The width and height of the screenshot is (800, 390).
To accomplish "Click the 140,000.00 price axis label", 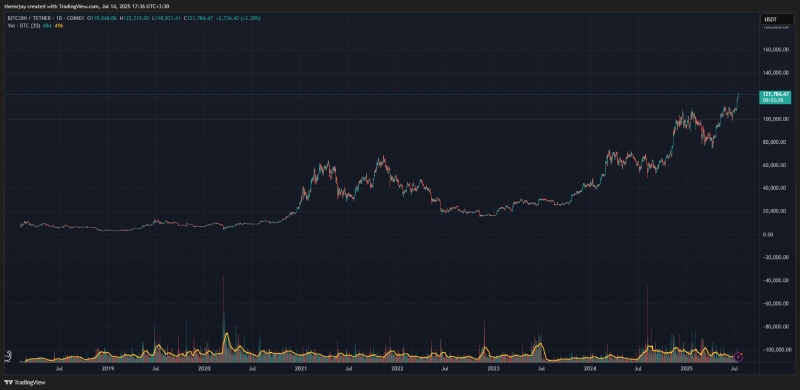I will [x=777, y=74].
